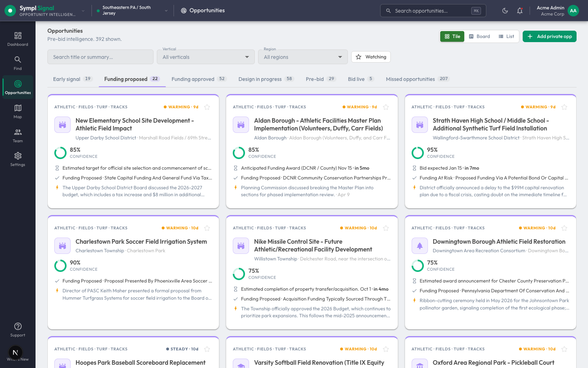This screenshot has height=368, width=588.
Task: Open the Southeastern PA / South Jersey region switcher
Action: pos(132,11)
